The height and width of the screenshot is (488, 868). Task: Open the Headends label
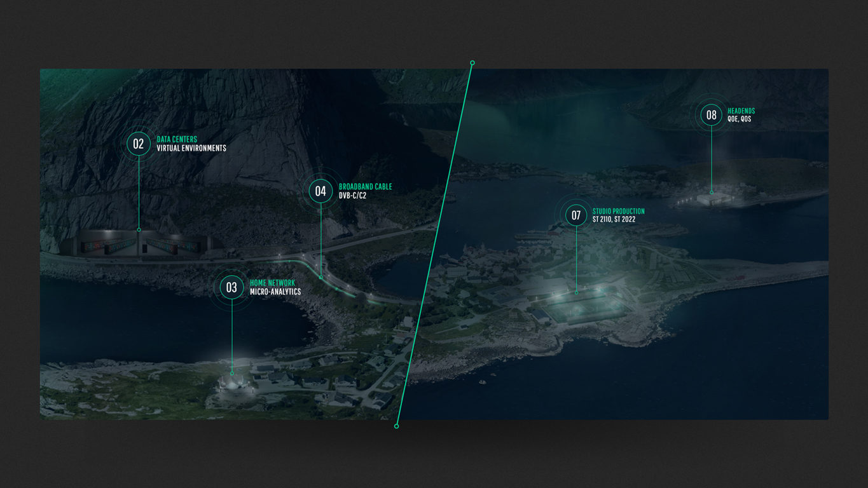741,111
